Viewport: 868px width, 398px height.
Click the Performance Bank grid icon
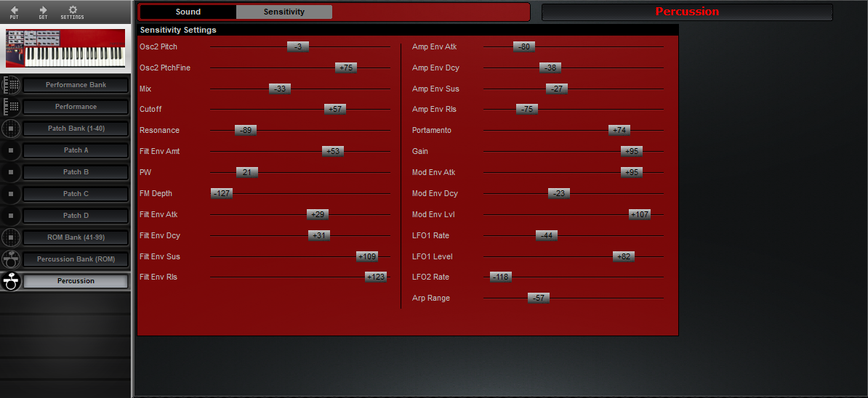pos(11,85)
